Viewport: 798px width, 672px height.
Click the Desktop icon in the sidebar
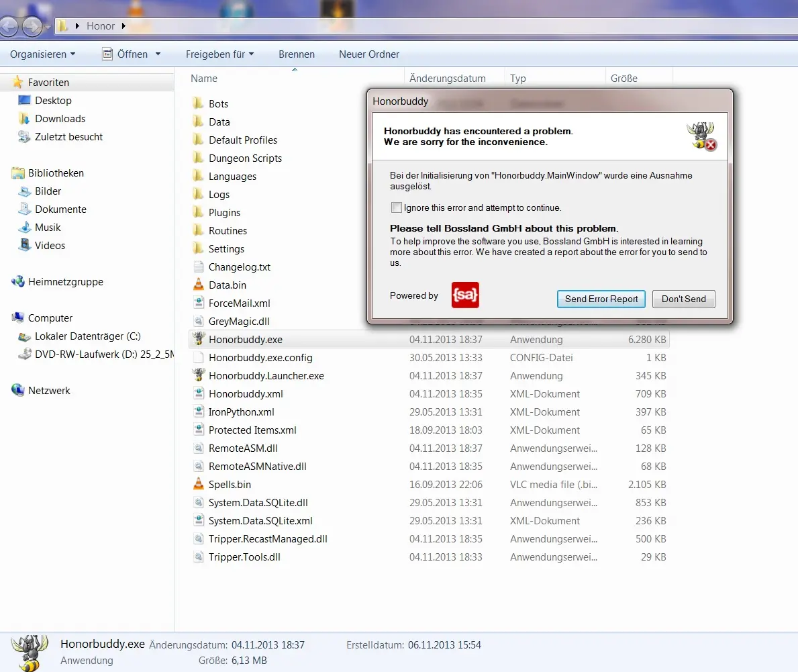24,100
